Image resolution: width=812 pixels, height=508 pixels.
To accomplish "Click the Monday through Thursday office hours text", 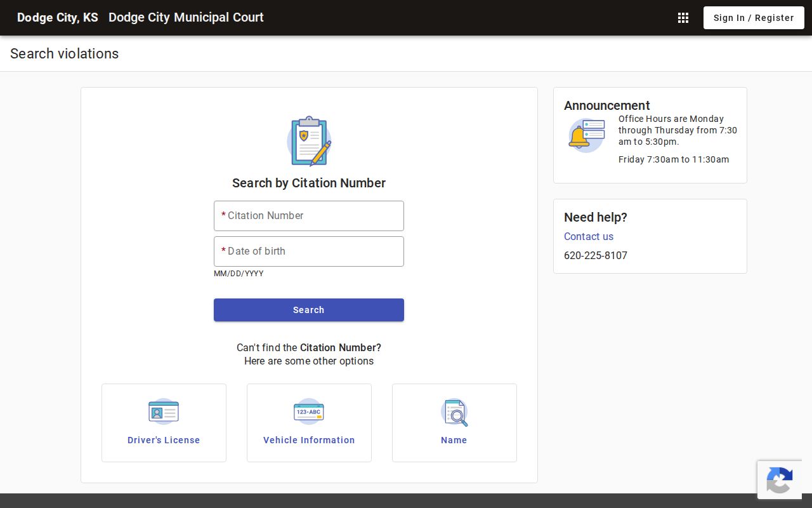I will pyautogui.click(x=678, y=130).
